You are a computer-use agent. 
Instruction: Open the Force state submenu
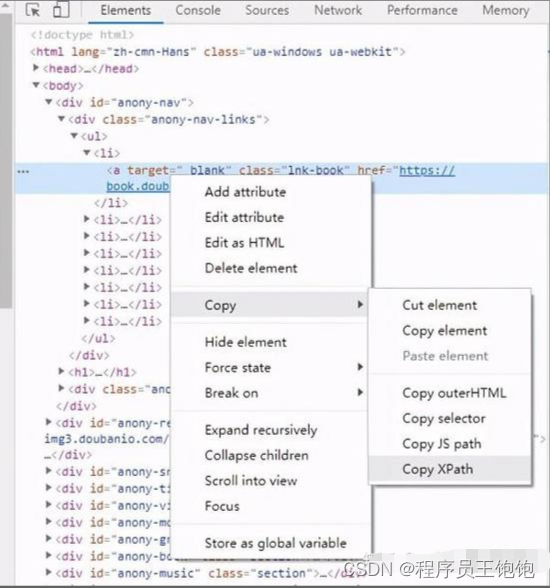(x=269, y=368)
